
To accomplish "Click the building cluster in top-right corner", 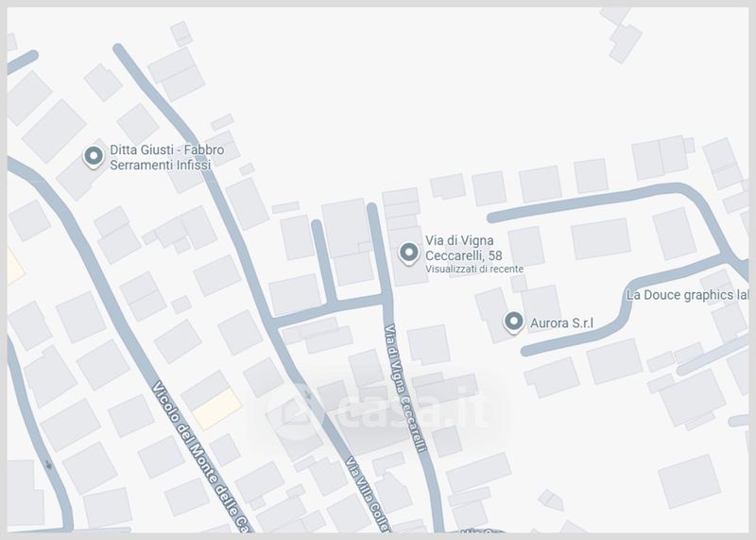I will pyautogui.click(x=624, y=36).
